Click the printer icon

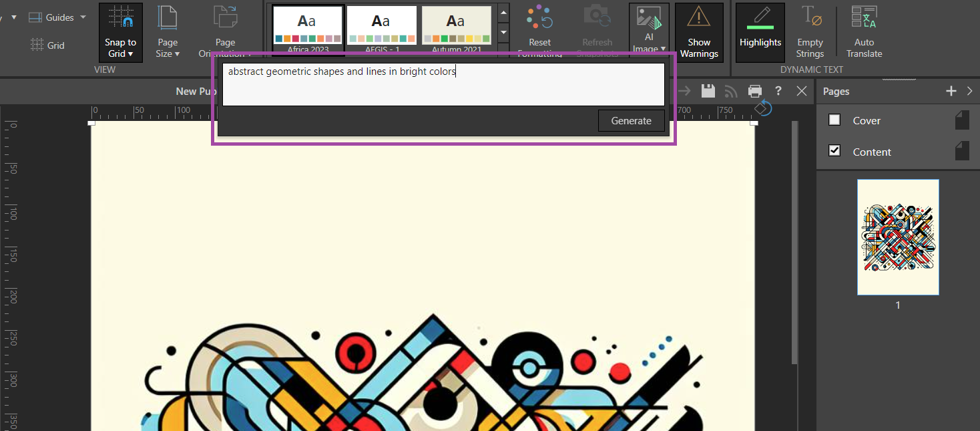755,91
